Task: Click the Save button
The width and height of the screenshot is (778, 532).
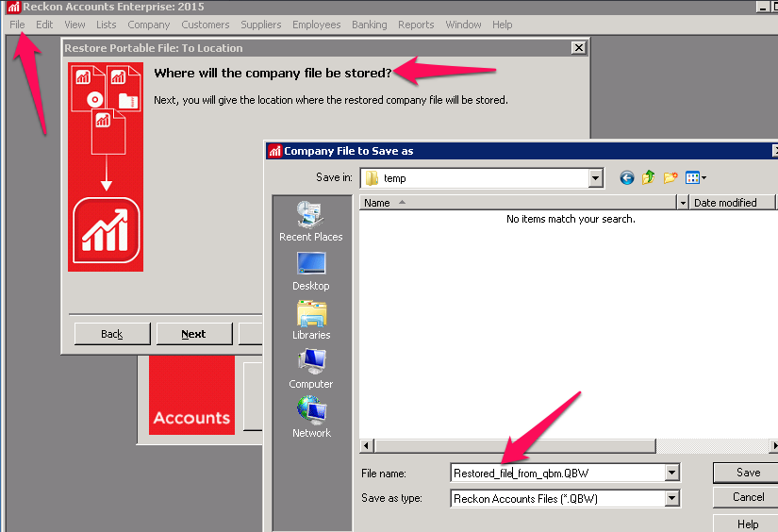Action: click(x=748, y=473)
